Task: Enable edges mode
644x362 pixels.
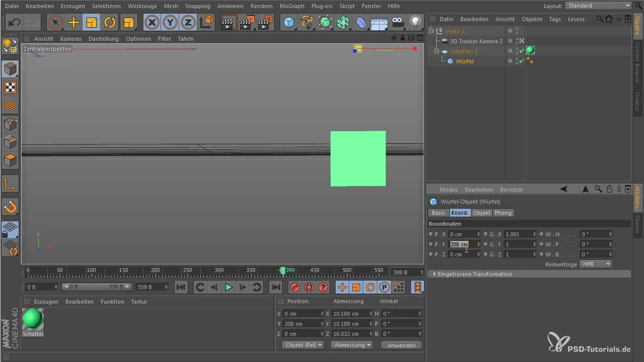Action: coord(11,142)
